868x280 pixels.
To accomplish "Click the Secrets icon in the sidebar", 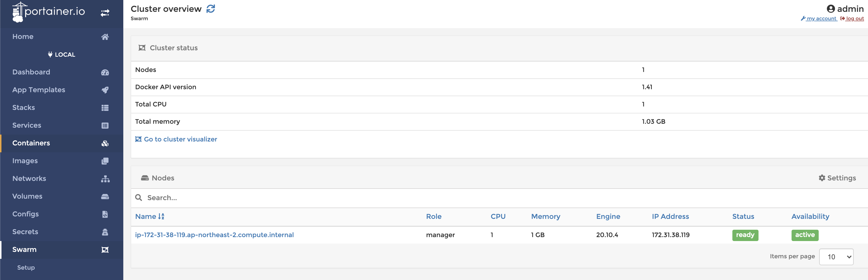I will point(105,232).
